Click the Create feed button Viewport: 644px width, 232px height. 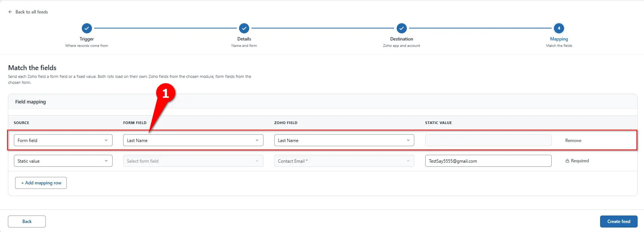(x=618, y=222)
